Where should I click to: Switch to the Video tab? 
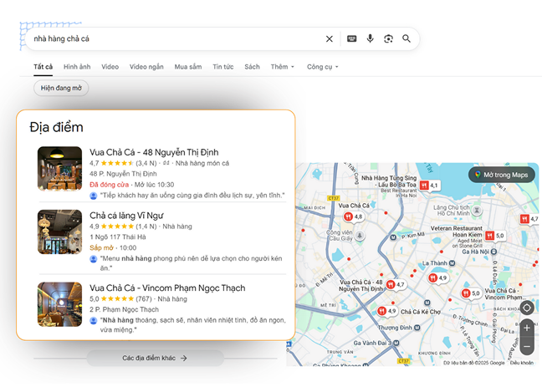pyautogui.click(x=110, y=67)
